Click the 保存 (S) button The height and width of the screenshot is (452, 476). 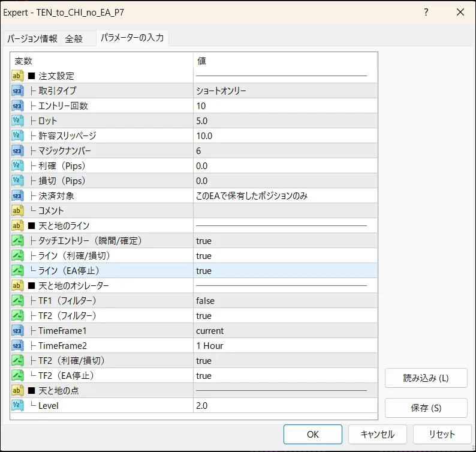point(426,408)
